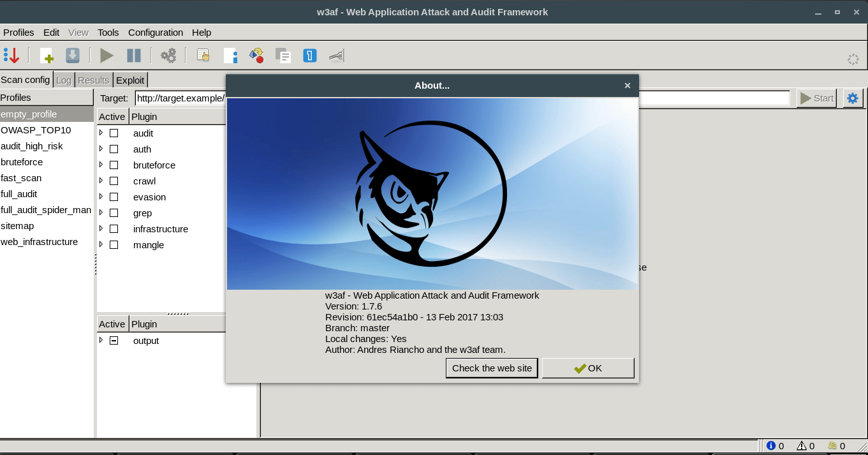
Task: Open the Configuration menu
Action: (156, 33)
